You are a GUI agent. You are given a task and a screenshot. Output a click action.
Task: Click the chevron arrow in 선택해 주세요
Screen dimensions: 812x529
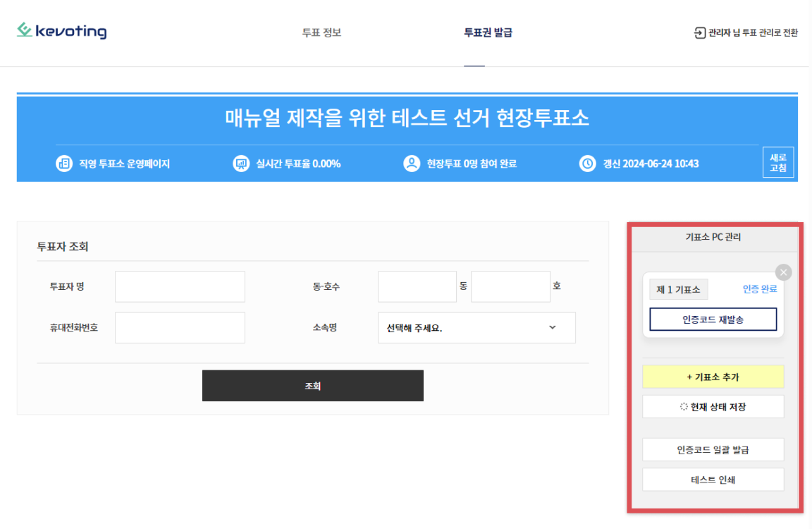coord(552,327)
